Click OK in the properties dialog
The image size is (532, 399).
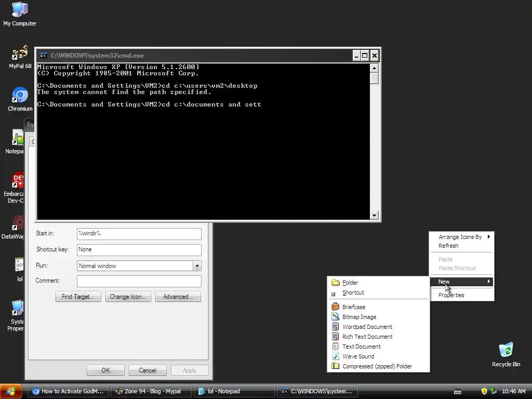pos(105,370)
